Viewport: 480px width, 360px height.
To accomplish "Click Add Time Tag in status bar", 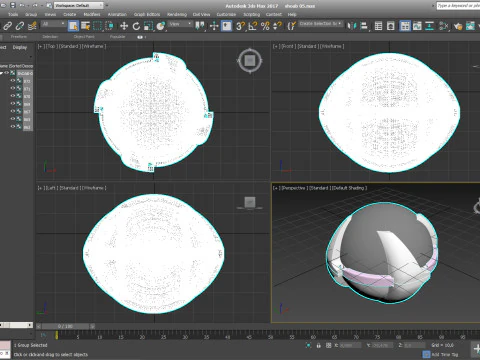I will coord(445,354).
